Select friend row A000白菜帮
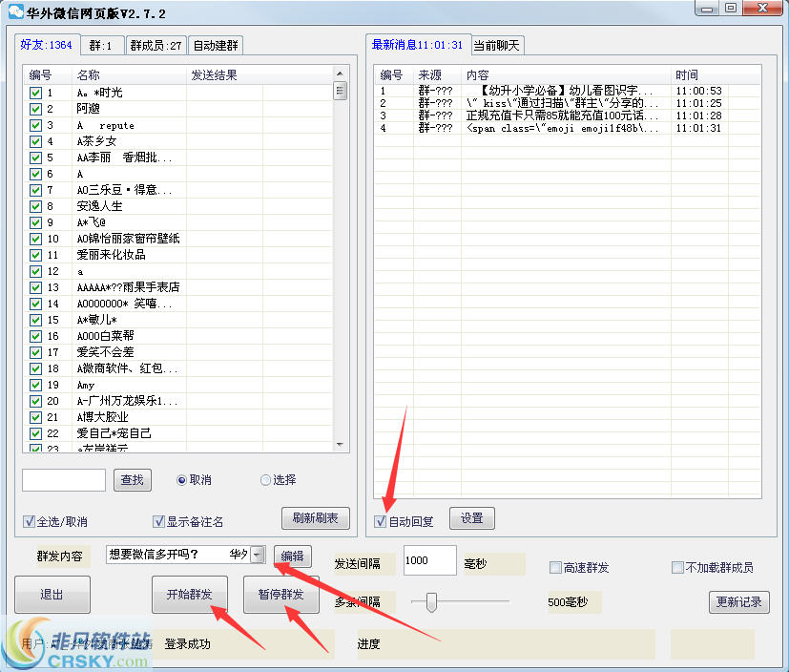Image resolution: width=789 pixels, height=672 pixels. (x=178, y=336)
